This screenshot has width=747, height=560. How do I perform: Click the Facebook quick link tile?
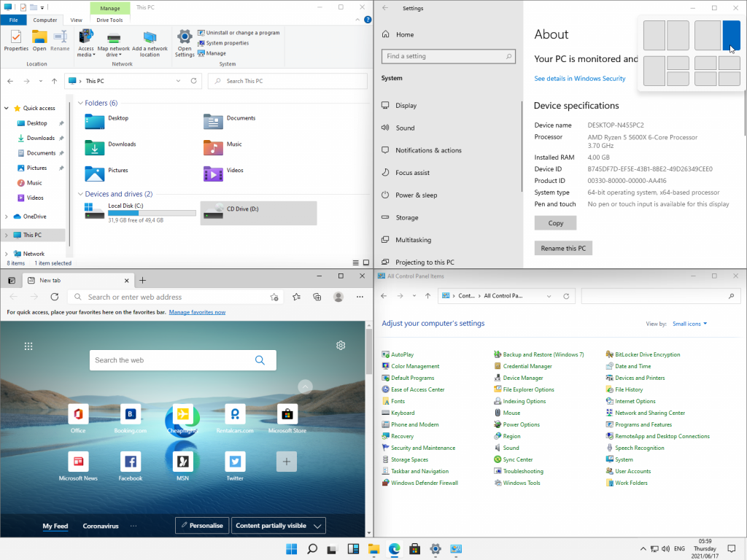tap(131, 465)
